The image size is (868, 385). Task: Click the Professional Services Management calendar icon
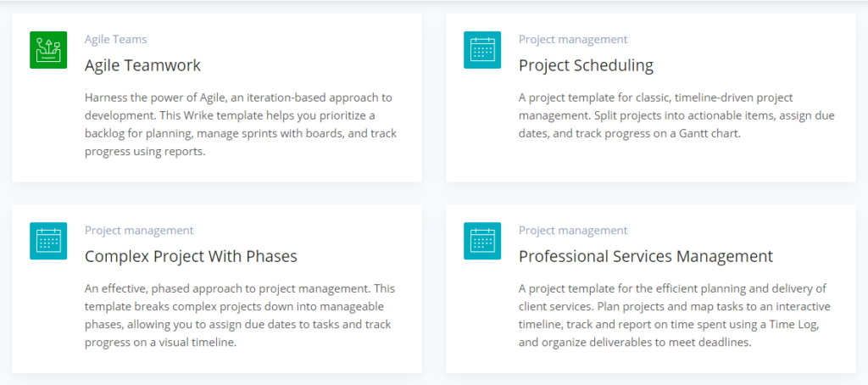[x=482, y=241]
